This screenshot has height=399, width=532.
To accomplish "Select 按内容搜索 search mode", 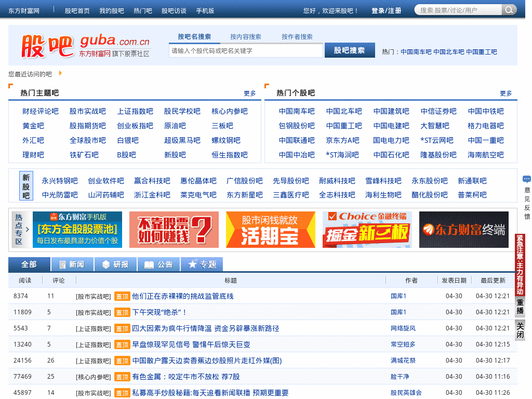I will pos(246,37).
